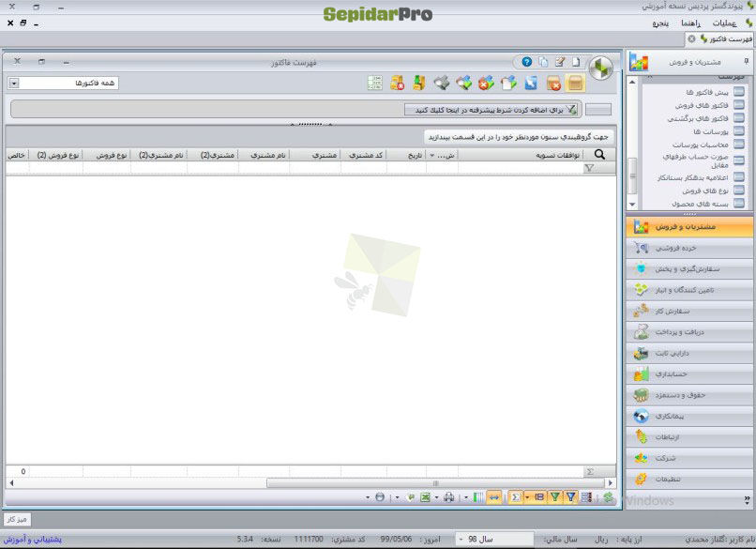This screenshot has height=549, width=756.
Task: Click the 'نام مشتری' column header
Action: coord(265,155)
